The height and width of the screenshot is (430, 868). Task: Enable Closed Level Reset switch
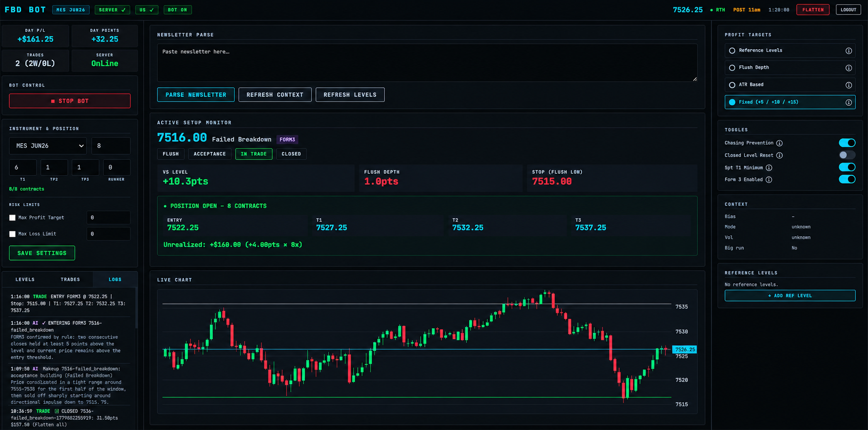click(847, 155)
